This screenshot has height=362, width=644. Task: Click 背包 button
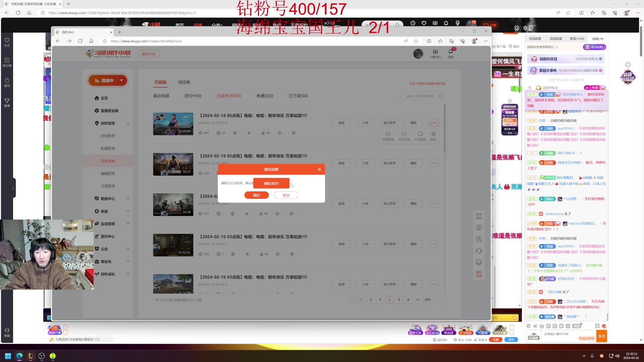511,340
